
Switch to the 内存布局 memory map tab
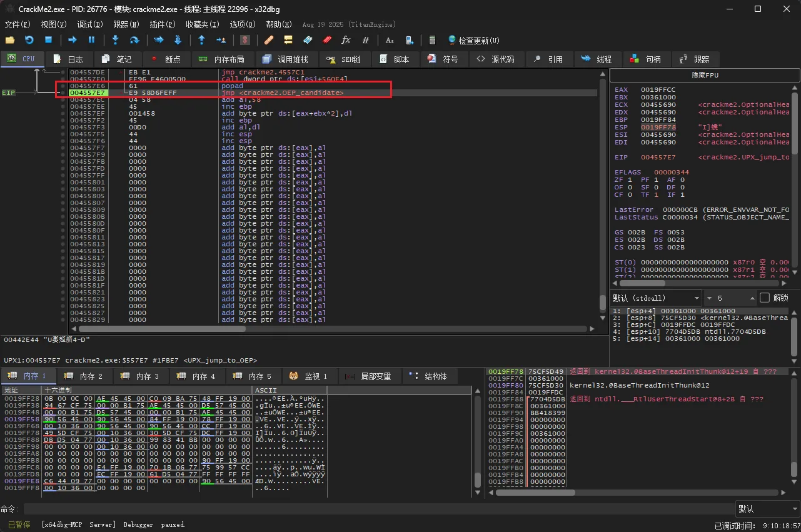(x=222, y=59)
